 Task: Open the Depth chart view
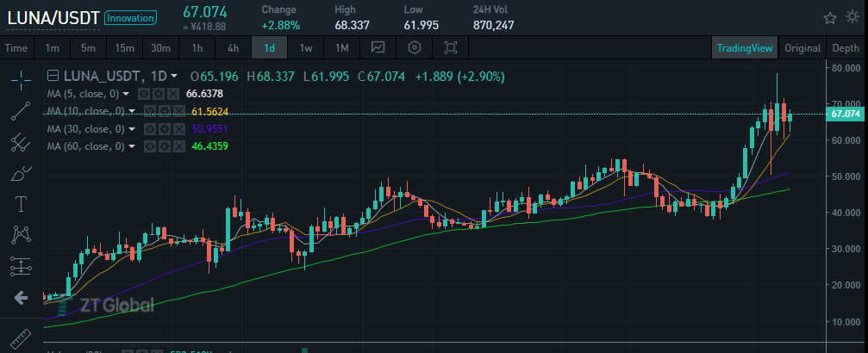(x=846, y=48)
